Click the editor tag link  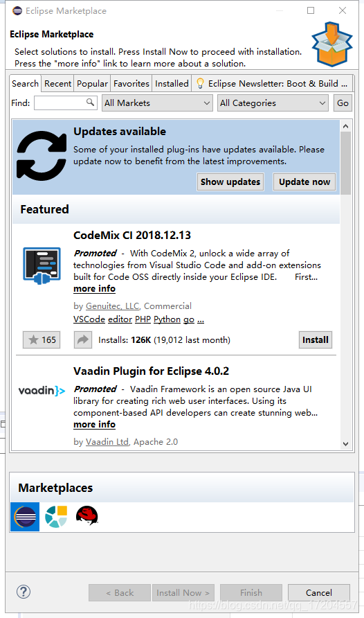(120, 319)
